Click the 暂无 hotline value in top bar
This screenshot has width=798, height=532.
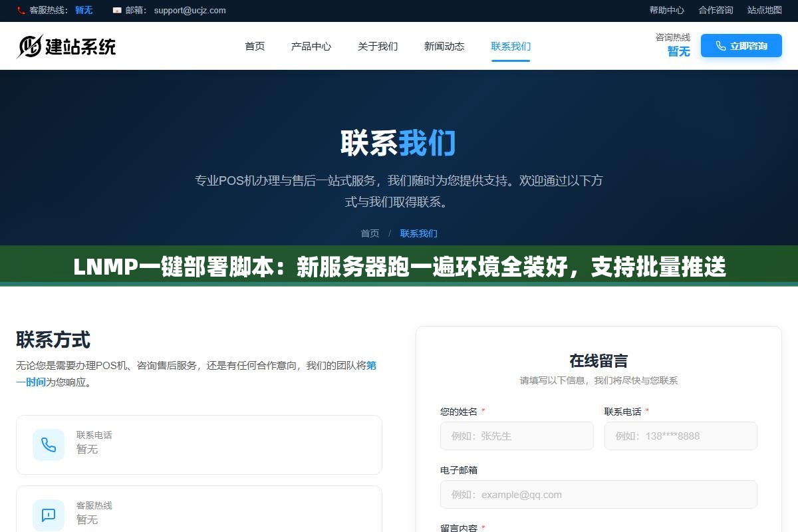(84, 10)
